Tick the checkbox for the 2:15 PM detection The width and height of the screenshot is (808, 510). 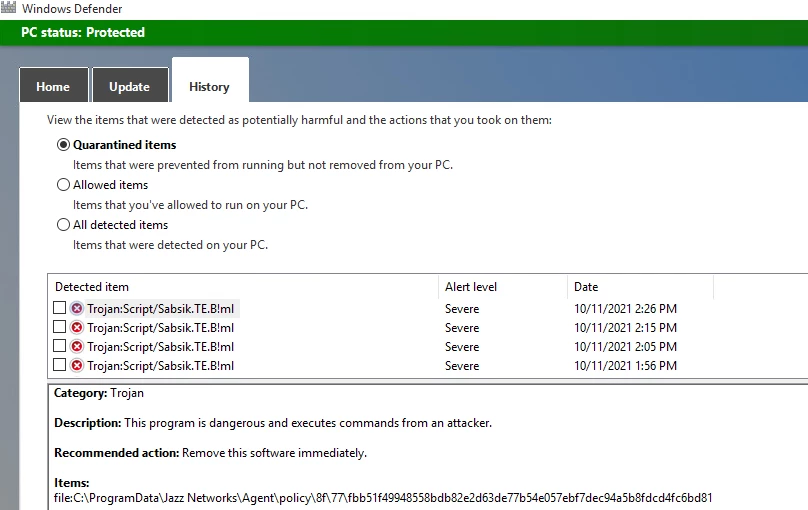tap(59, 327)
